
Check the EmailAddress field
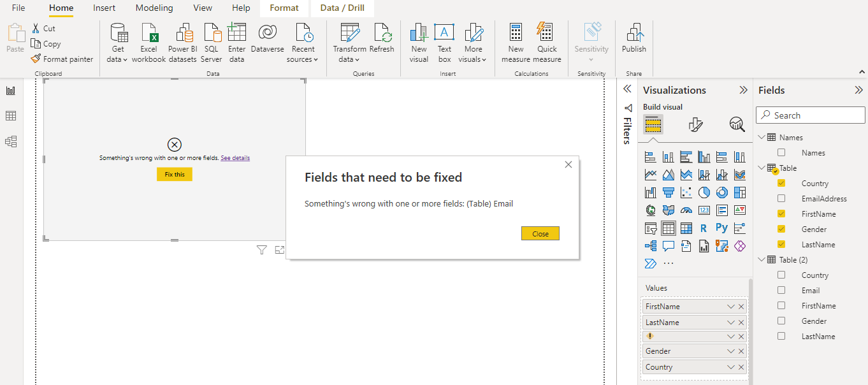pos(781,198)
